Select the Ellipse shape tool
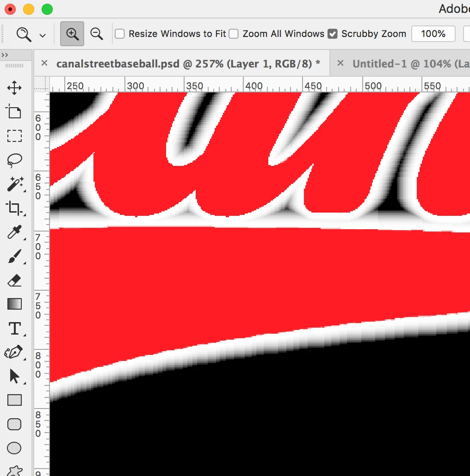The width and height of the screenshot is (470, 476). pyautogui.click(x=14, y=448)
